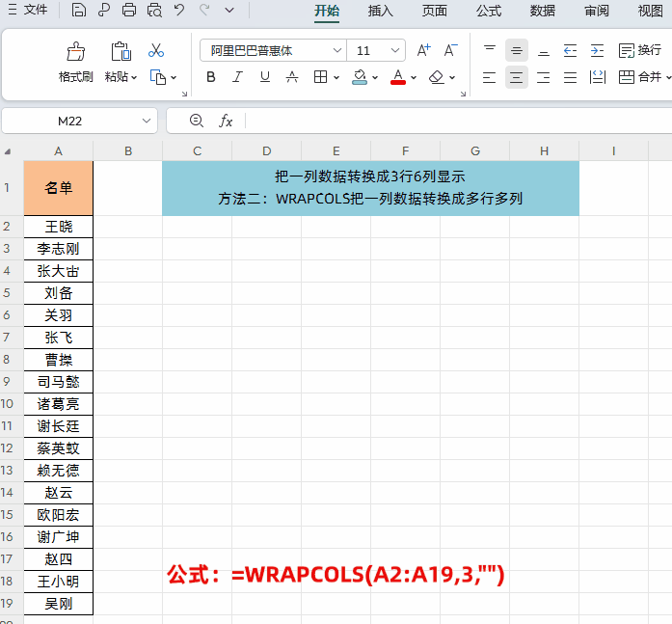Viewport: 672px width, 624px height.
Task: Click the Save icon in quick access bar
Action: pos(79,11)
